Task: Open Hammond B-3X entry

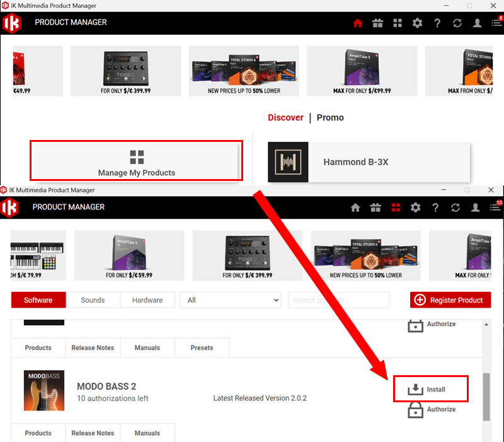Action: [369, 162]
